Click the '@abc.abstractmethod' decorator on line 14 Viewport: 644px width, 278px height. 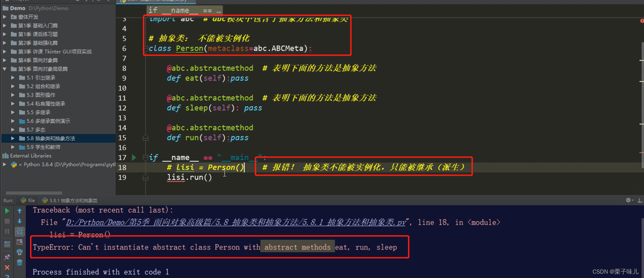[x=210, y=127]
